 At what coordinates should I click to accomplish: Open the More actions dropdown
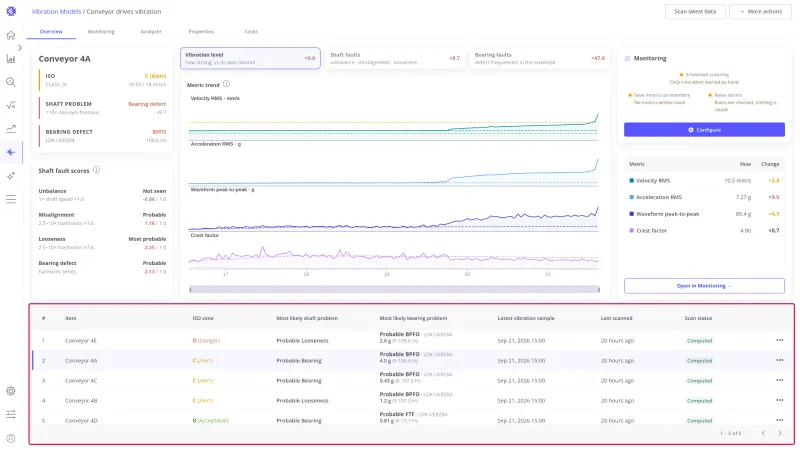760,11
